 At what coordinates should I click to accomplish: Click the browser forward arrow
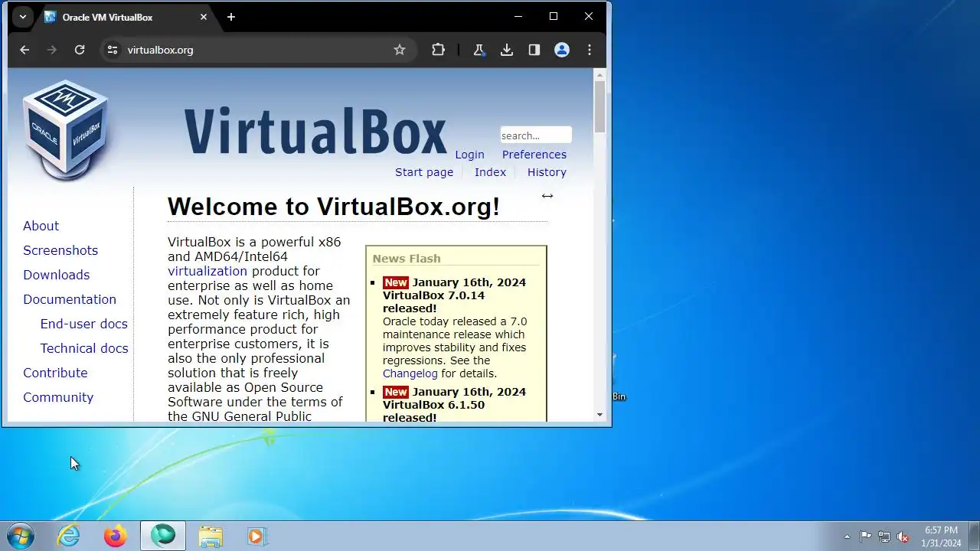[x=52, y=50]
